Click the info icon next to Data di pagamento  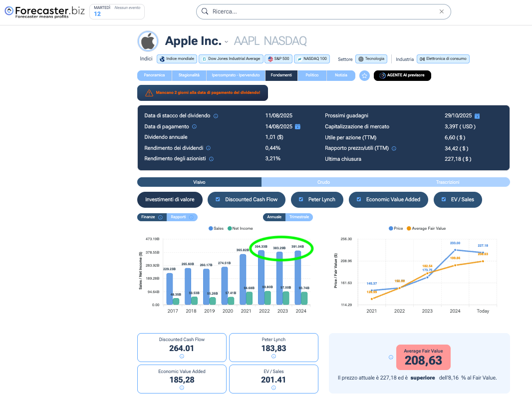click(195, 127)
